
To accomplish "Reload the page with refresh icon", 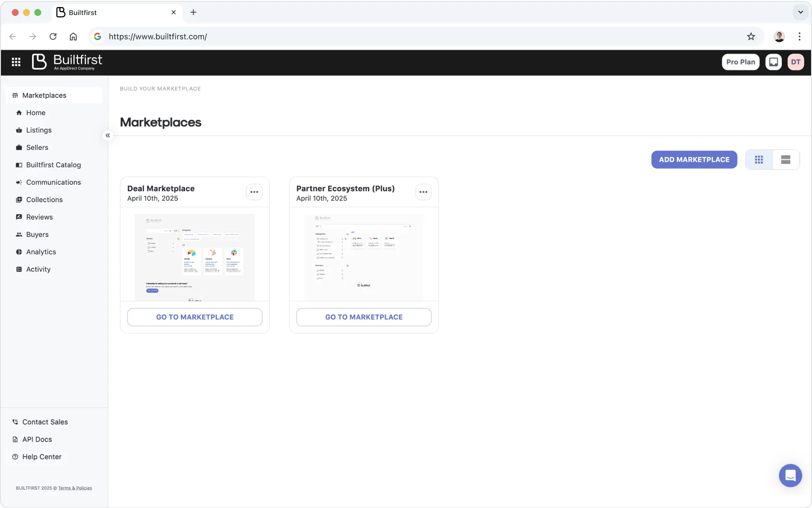I will coord(53,37).
